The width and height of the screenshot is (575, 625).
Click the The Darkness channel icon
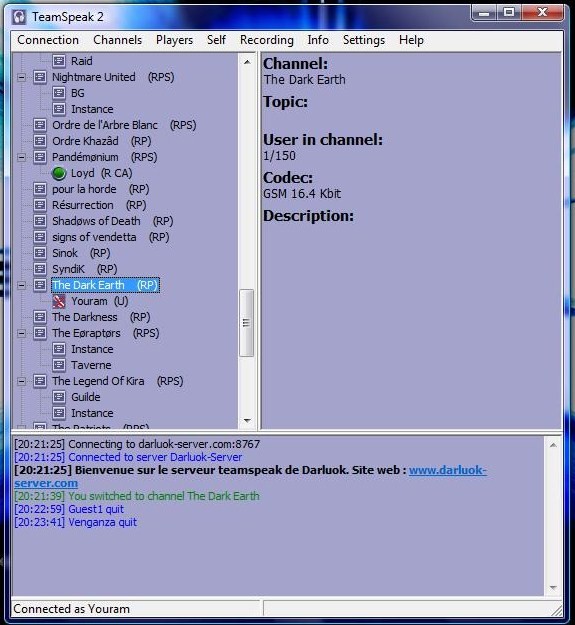click(40, 317)
